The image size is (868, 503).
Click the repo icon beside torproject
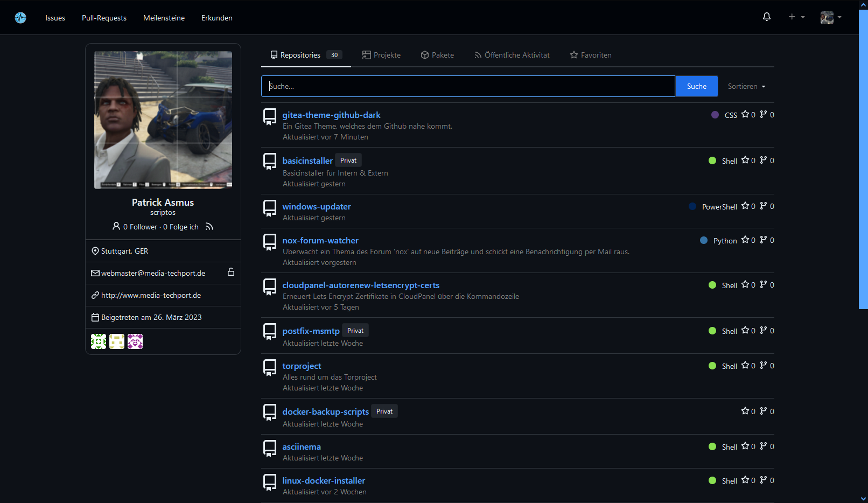tap(270, 367)
